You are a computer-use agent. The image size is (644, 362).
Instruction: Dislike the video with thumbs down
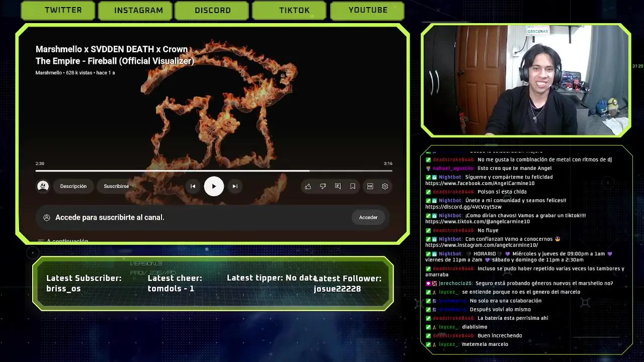[323, 186]
